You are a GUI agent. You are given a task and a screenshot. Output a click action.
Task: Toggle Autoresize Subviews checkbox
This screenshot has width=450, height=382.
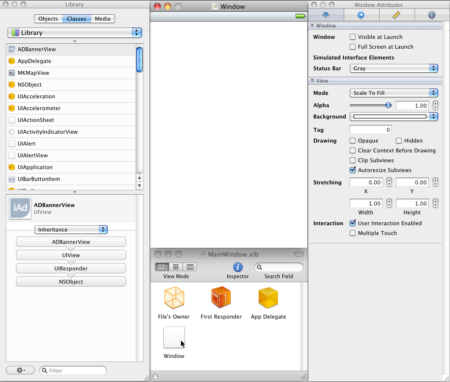[352, 170]
